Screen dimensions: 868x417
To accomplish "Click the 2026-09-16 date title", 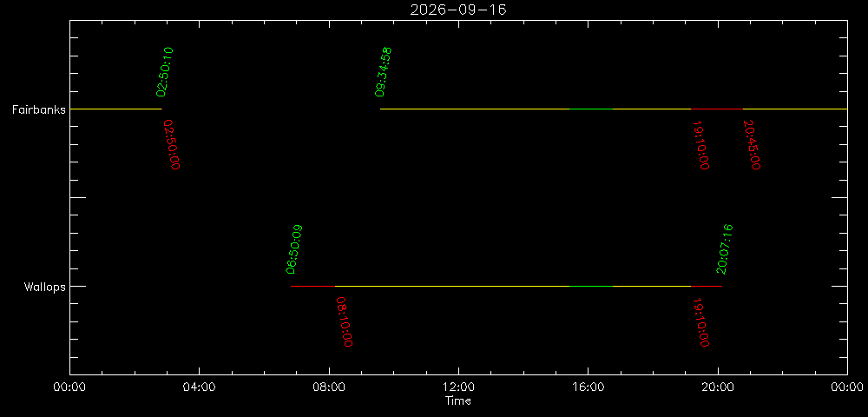I will [458, 10].
